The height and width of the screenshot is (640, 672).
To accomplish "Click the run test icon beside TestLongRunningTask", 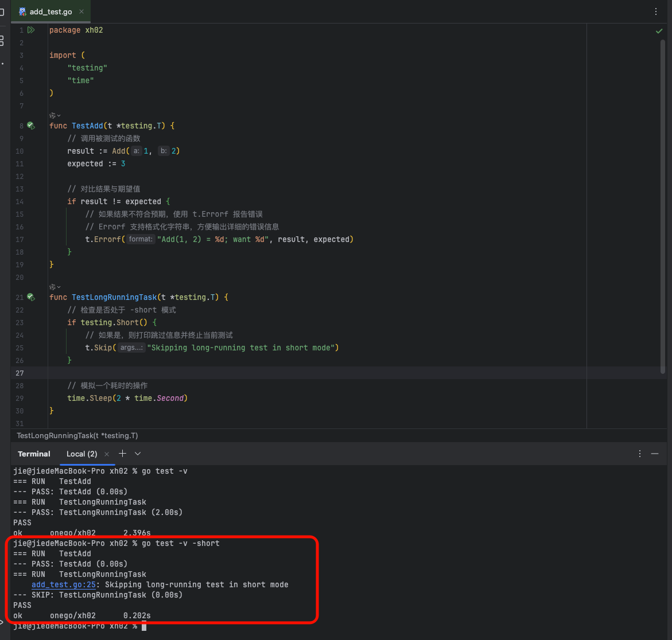I will tap(31, 297).
